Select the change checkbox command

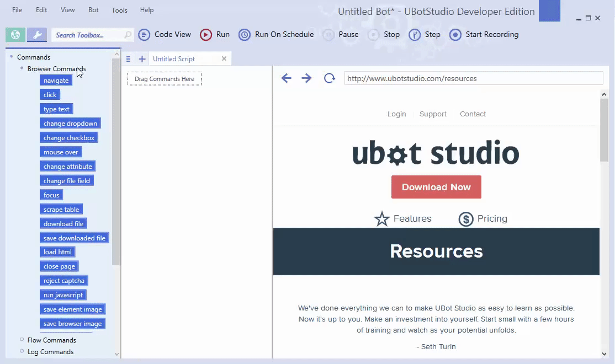(69, 137)
